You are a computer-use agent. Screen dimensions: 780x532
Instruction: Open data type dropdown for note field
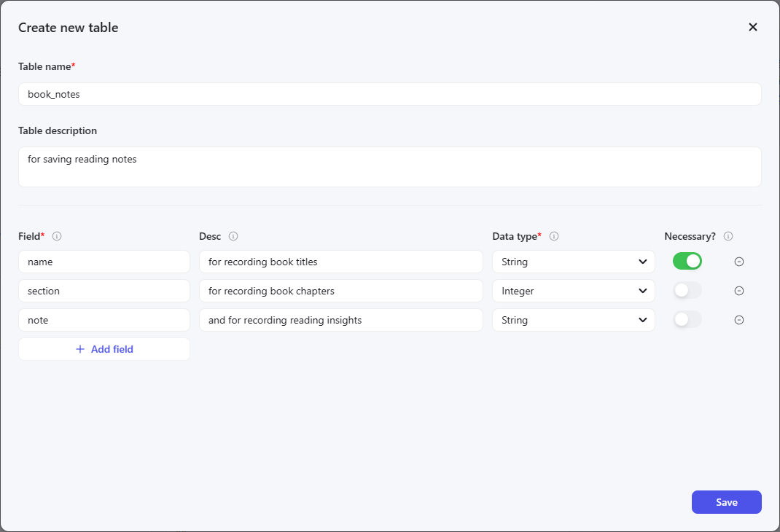point(573,320)
